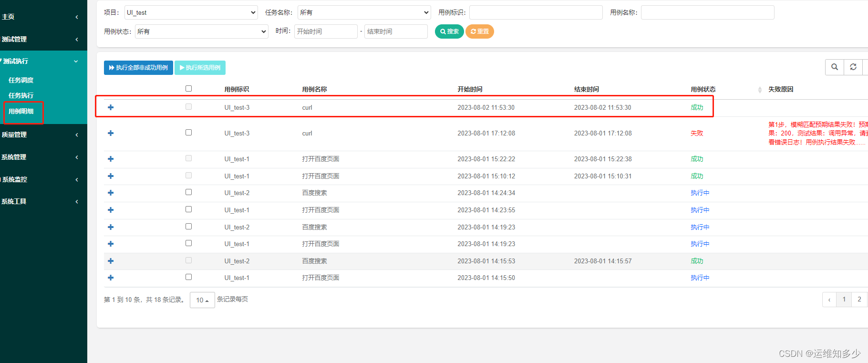
Task: Go to pagination page 2
Action: [859, 300]
